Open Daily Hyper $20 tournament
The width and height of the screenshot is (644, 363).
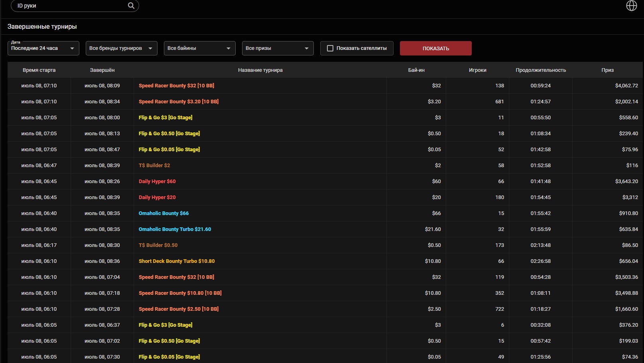click(157, 197)
